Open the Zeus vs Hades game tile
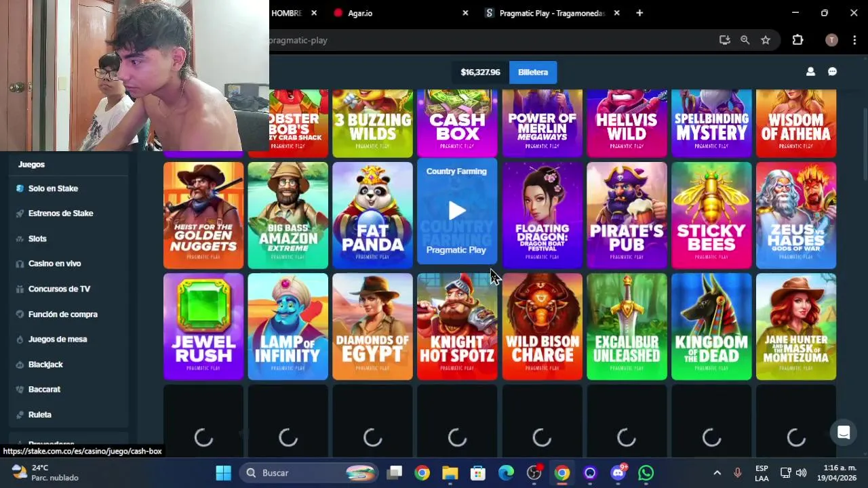 click(x=796, y=215)
